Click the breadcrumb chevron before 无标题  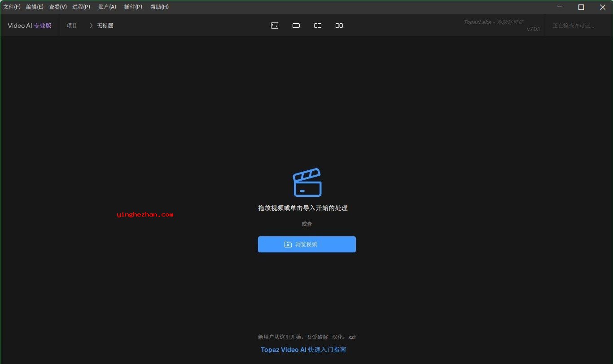point(91,26)
